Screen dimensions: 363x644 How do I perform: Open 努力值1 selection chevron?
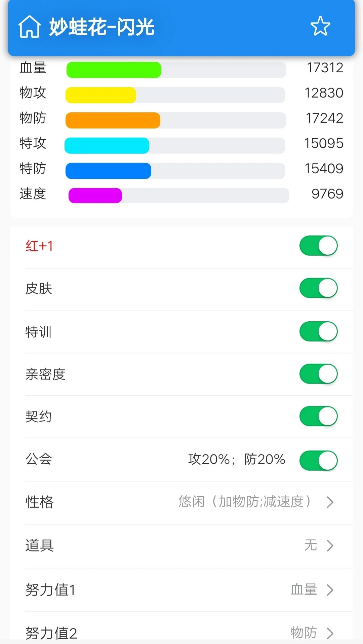(330, 589)
